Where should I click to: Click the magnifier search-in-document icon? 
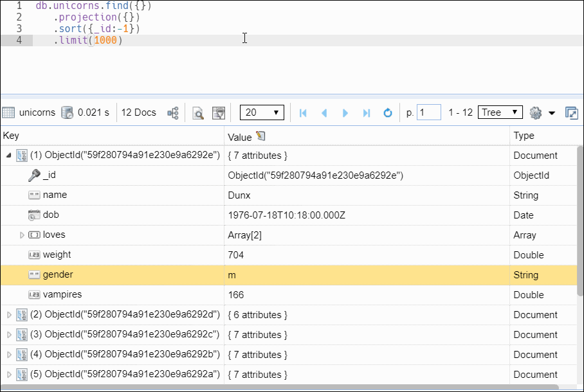(198, 113)
